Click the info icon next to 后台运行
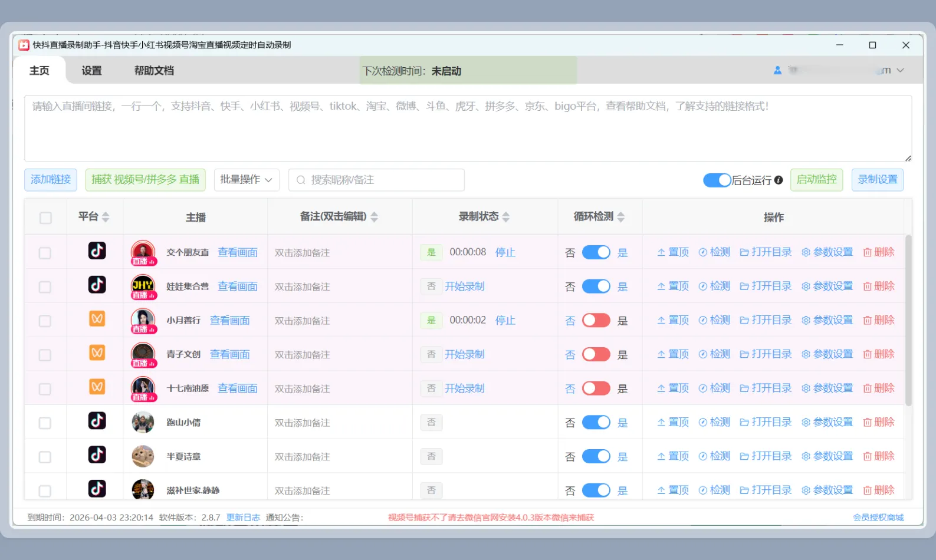This screenshot has height=560, width=936. tap(779, 180)
